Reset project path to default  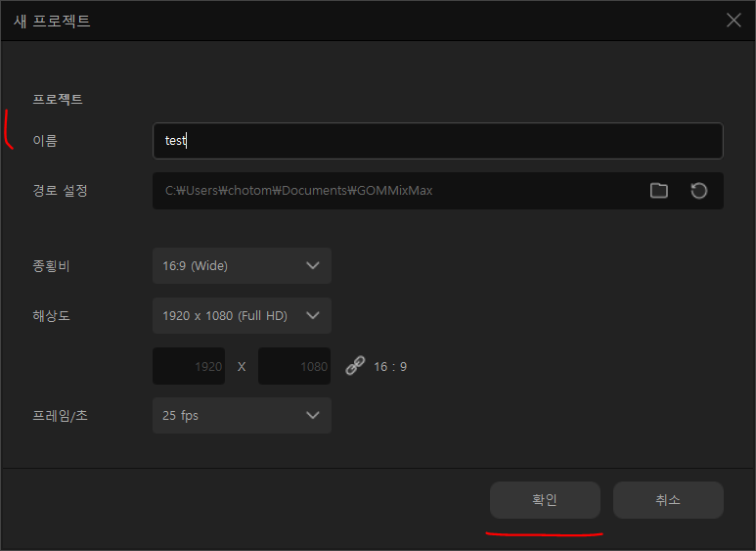pos(698,191)
